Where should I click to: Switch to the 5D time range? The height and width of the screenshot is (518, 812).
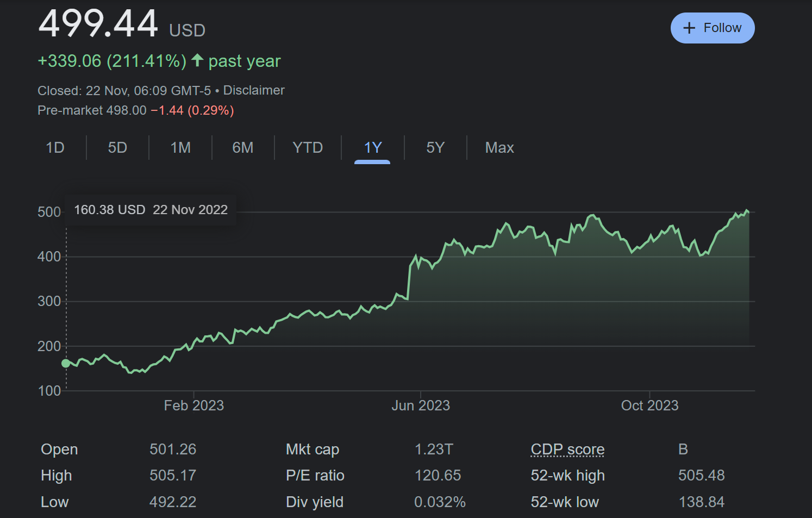117,148
